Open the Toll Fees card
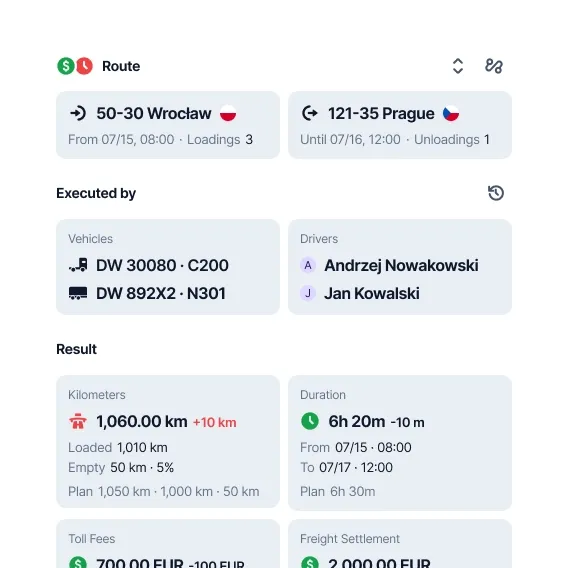This screenshot has height=568, width=568. pyautogui.click(x=168, y=544)
